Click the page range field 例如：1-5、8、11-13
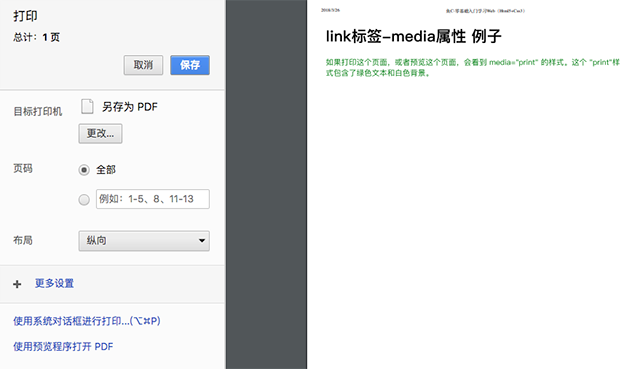 tap(153, 199)
